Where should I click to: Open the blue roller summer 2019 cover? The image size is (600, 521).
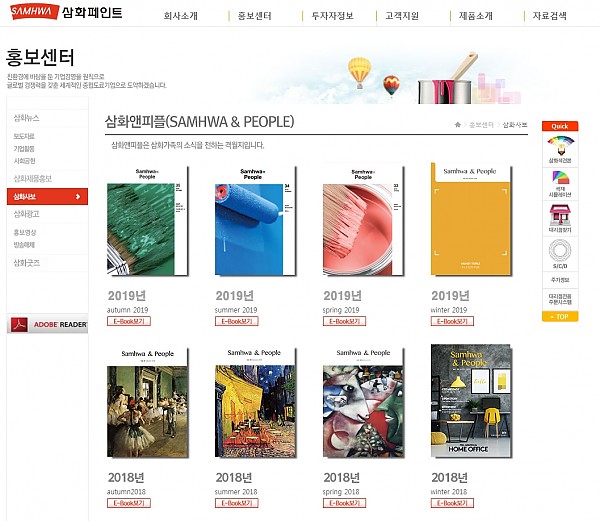(255, 221)
